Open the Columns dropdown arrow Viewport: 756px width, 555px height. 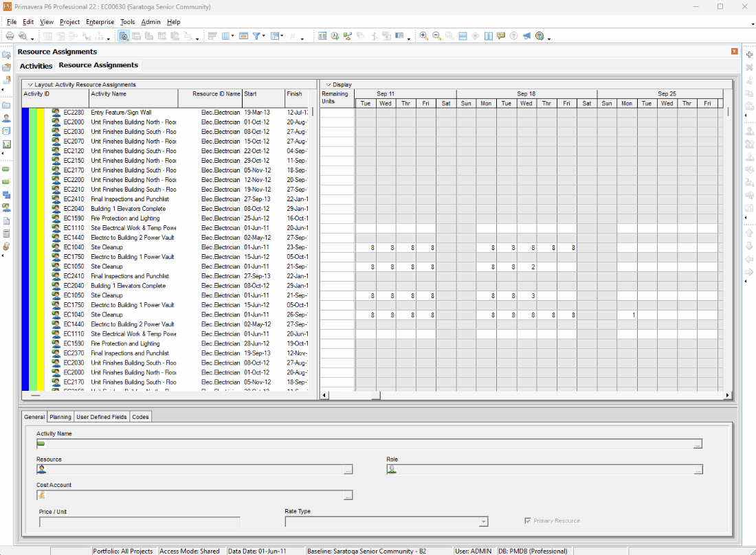[232, 36]
